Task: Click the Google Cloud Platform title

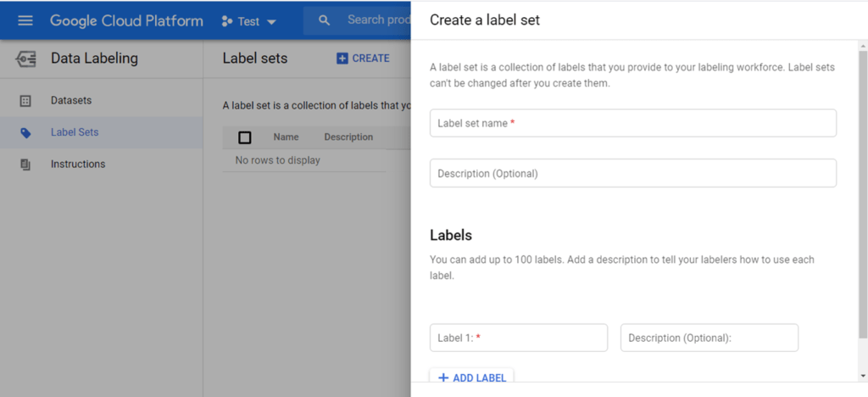Action: pyautogui.click(x=126, y=21)
